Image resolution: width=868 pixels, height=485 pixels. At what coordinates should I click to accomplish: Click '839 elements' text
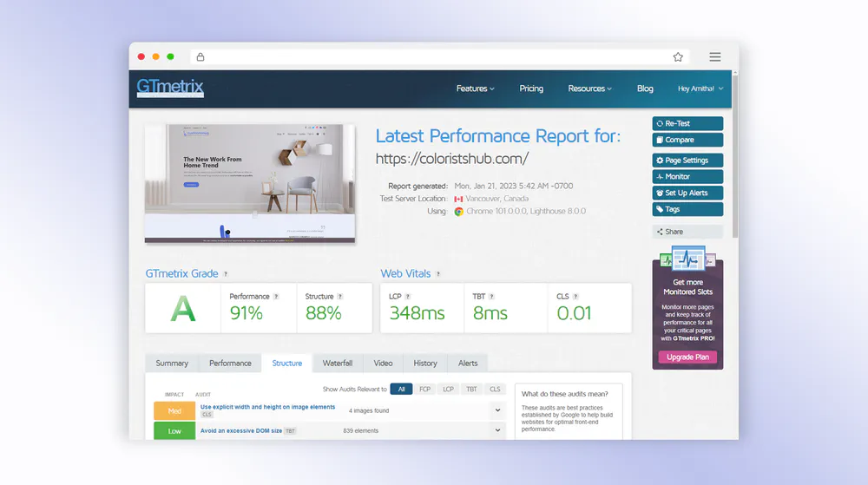pos(360,431)
